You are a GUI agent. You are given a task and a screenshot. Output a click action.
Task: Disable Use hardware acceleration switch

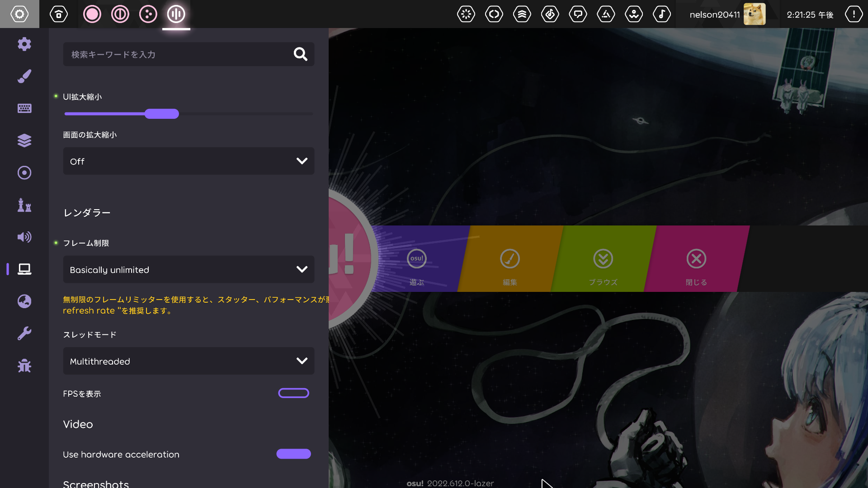click(x=293, y=454)
